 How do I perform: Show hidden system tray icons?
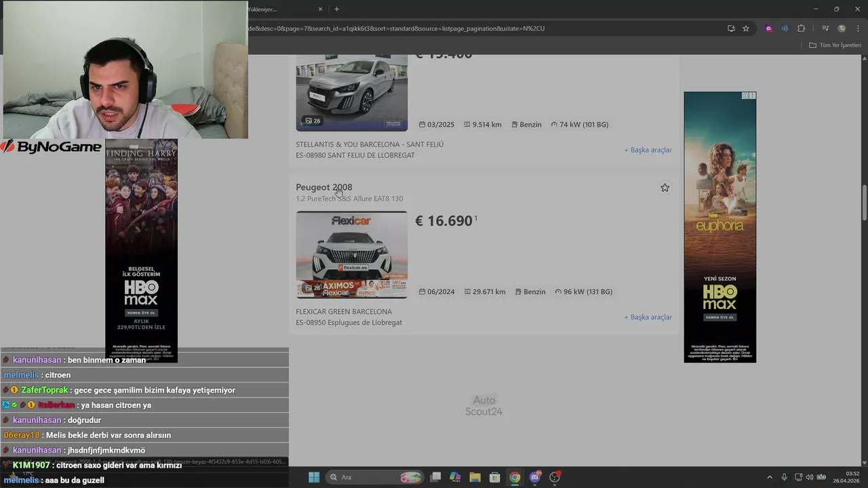[x=770, y=477]
